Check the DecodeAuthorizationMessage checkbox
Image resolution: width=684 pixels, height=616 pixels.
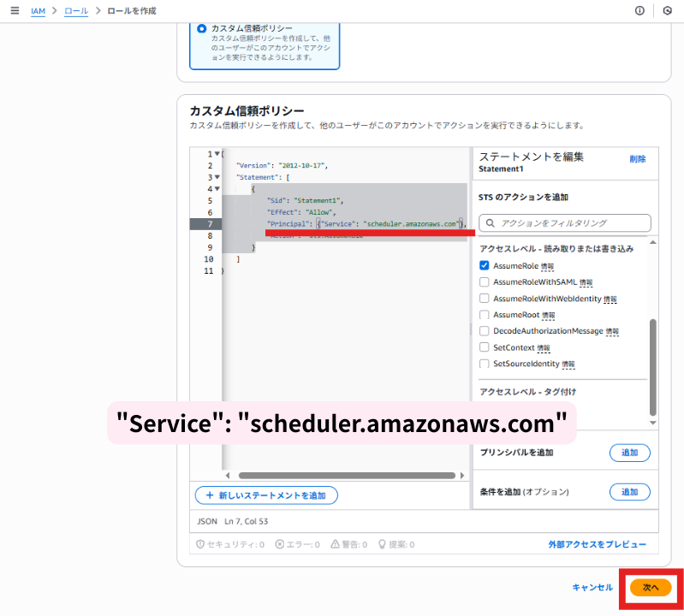coord(484,331)
